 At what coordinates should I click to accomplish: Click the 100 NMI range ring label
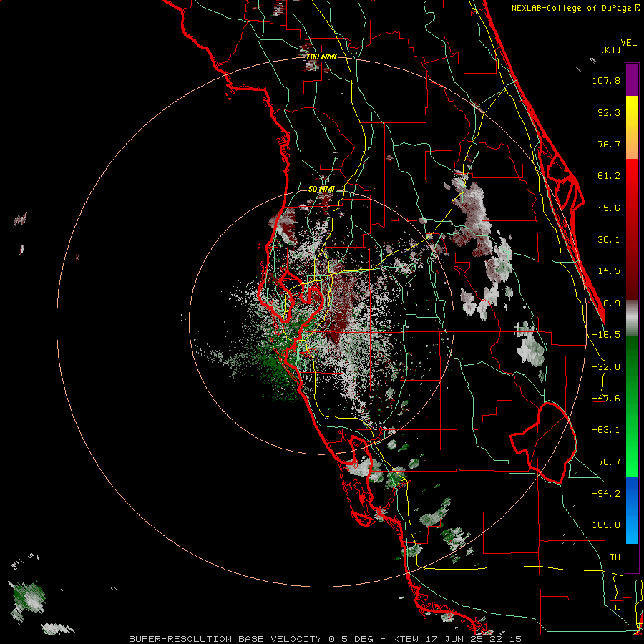pyautogui.click(x=321, y=57)
